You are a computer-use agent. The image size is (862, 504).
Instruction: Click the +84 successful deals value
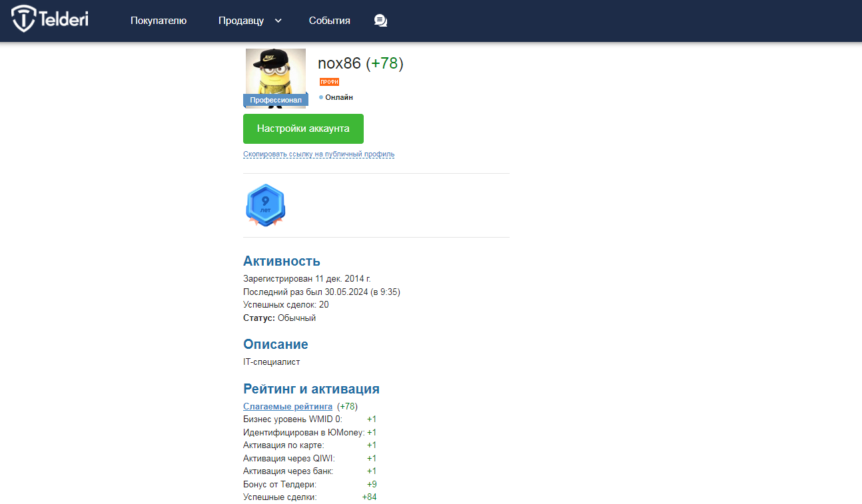coord(370,497)
